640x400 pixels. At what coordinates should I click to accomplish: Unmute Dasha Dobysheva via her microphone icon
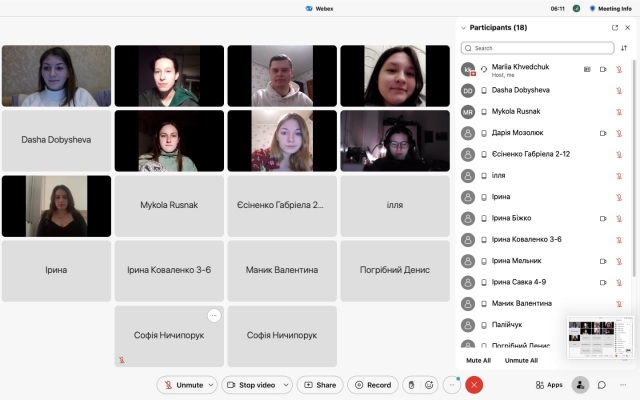coord(619,91)
